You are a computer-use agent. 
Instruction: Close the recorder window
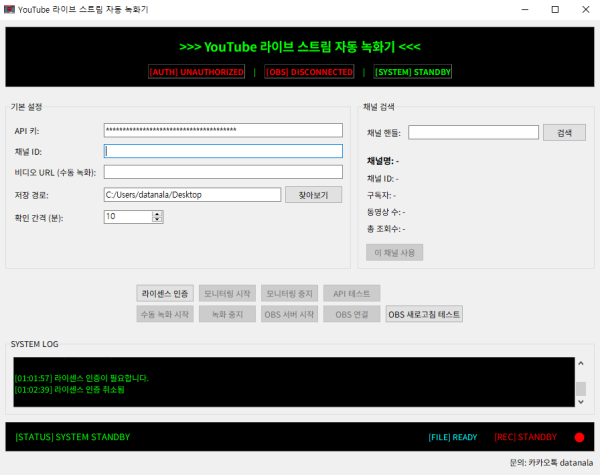click(x=585, y=9)
